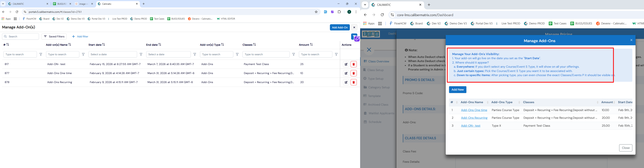This screenshot has height=168, width=644.
Task: Open filter options for Amount column
Action: tap(336, 54)
